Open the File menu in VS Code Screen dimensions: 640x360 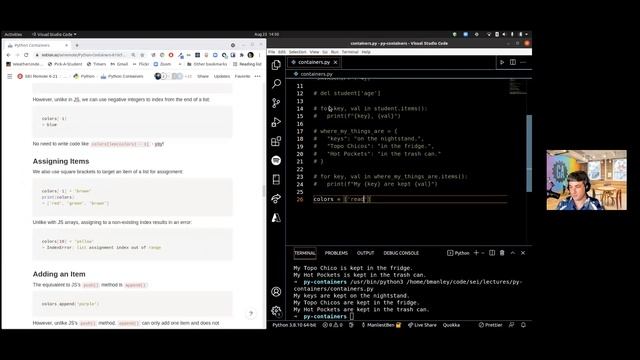(x=271, y=52)
